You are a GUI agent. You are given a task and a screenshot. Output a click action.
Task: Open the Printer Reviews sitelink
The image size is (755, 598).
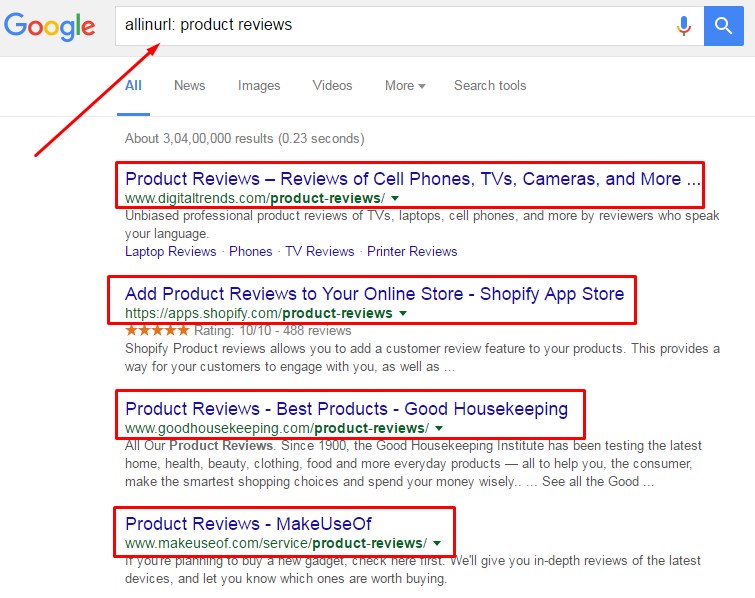[x=412, y=251]
